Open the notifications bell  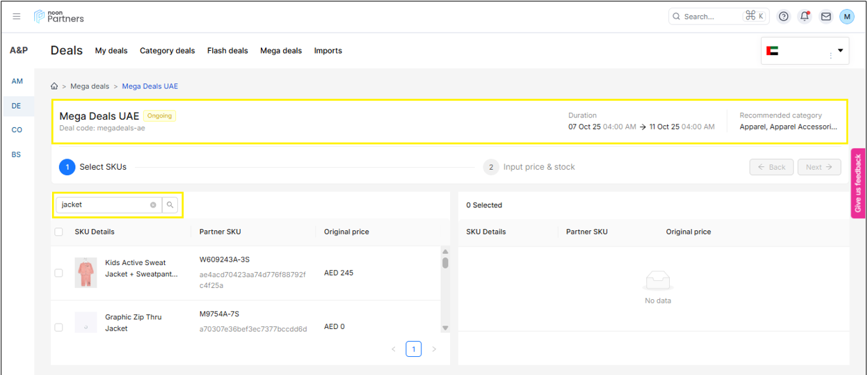pyautogui.click(x=805, y=17)
